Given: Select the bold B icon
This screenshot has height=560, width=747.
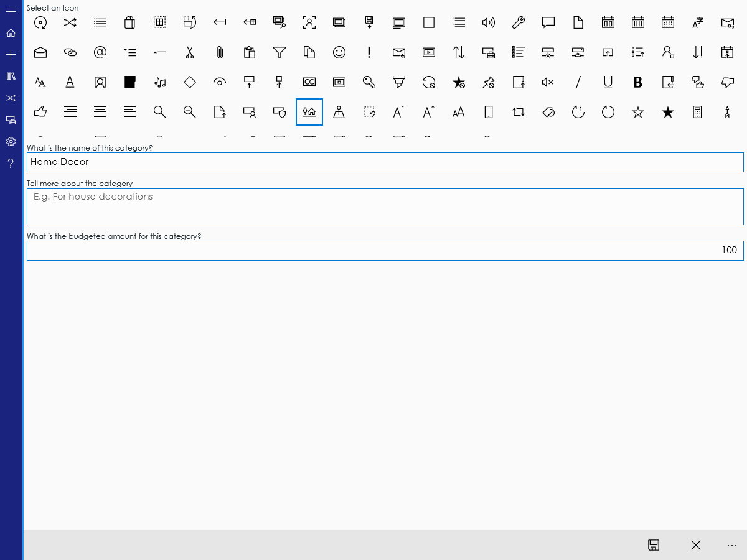Looking at the screenshot, I should click(638, 82).
